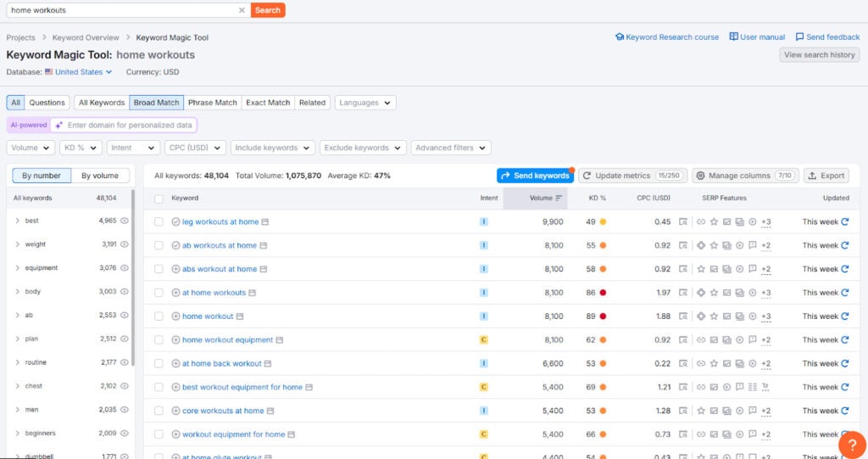Open the Languages dropdown
Screen dimensions: 868x459
[364, 103]
